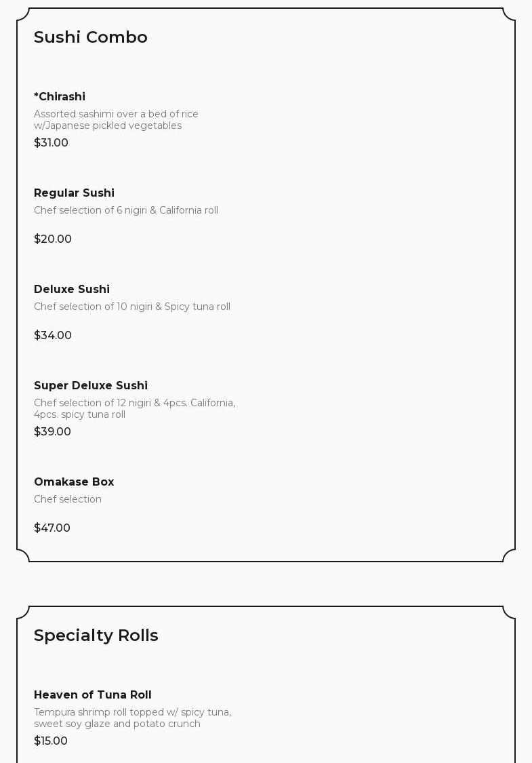Screen dimensions: 532x763
Task: Select the $31.00 Chirashi price
Action: coord(51,142)
